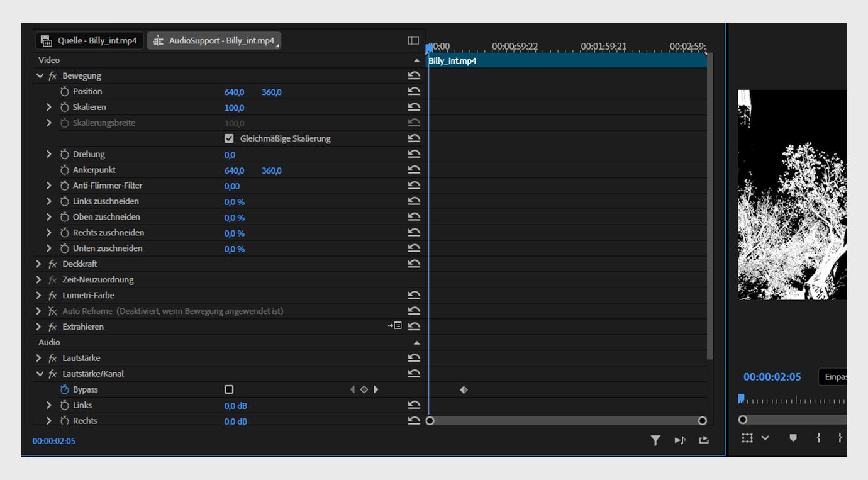Click the right handle of timeline zoom bar

tap(703, 421)
